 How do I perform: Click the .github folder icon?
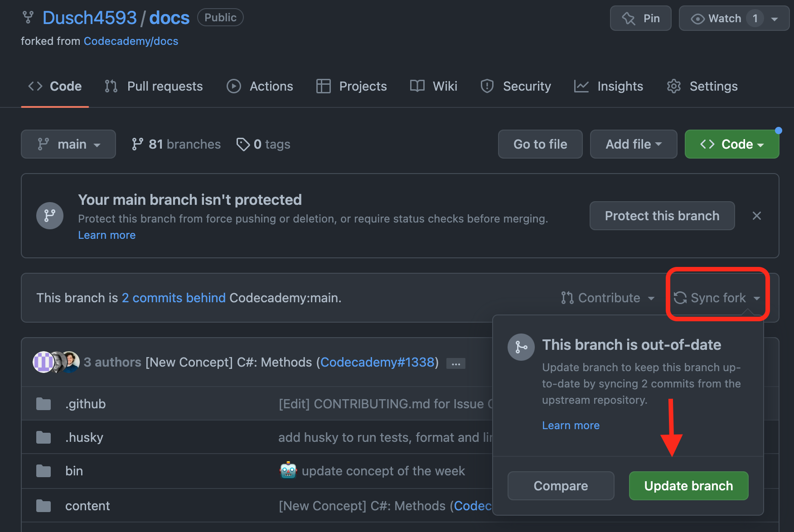tap(44, 404)
